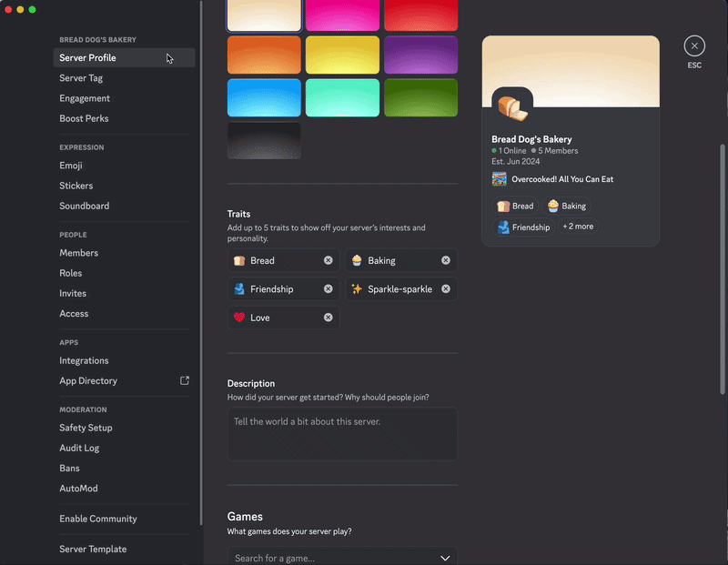Click the Bread tag in server preview card
The height and width of the screenshot is (565, 728).
tap(515, 207)
